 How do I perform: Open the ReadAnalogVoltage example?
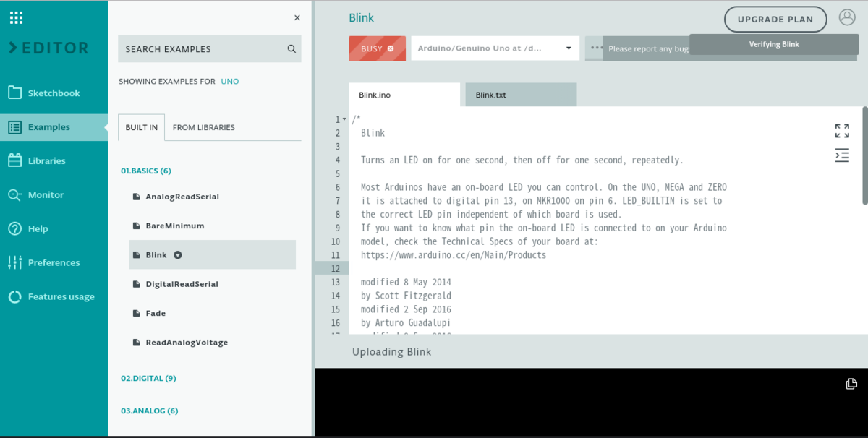pyautogui.click(x=187, y=342)
